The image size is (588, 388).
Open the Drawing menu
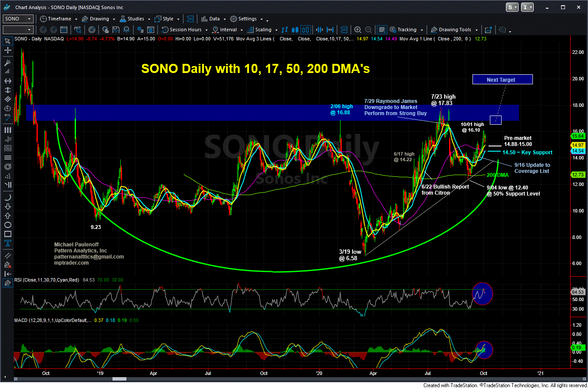pyautogui.click(x=99, y=19)
